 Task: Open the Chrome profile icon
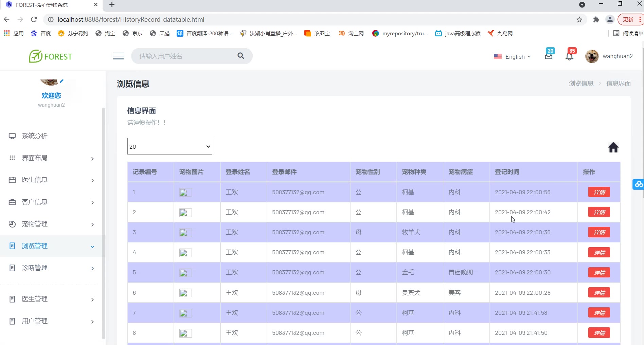610,20
